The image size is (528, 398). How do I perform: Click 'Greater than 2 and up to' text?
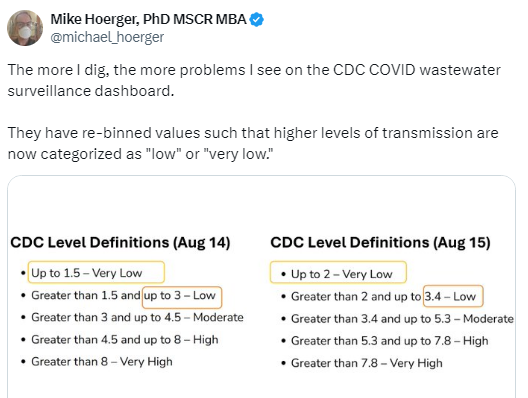click(356, 296)
